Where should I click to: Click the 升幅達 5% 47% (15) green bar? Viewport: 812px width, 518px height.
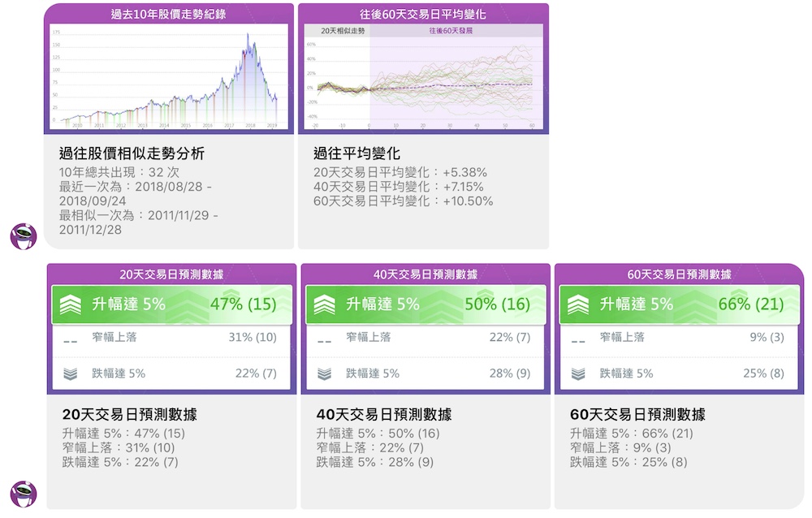172,304
